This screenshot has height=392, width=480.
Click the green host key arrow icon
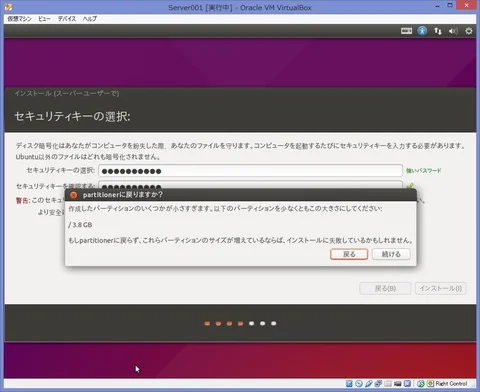430,384
